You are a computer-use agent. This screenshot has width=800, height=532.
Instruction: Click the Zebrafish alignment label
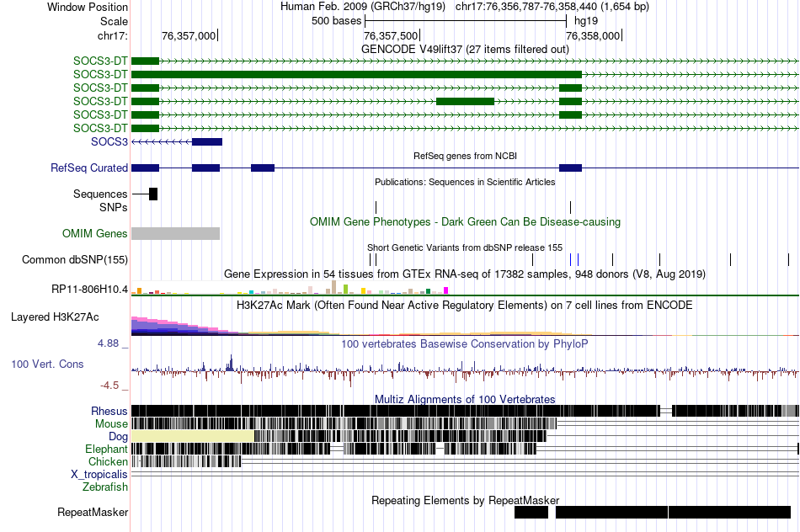(x=105, y=487)
